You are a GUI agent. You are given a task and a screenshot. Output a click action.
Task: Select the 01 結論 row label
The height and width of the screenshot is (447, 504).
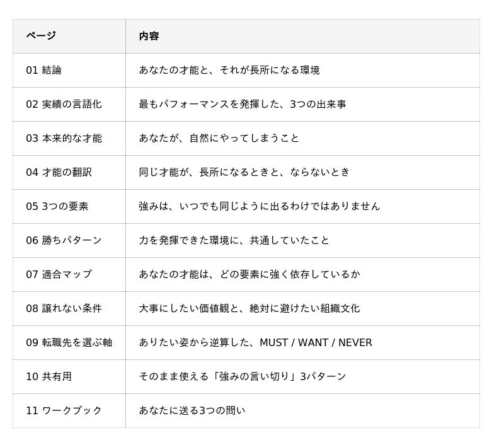point(43,70)
